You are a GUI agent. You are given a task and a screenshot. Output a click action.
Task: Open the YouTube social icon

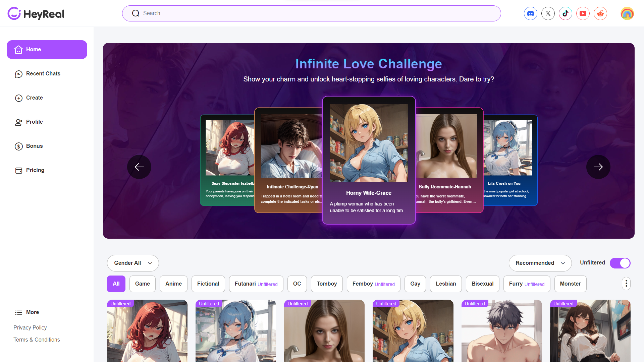click(583, 13)
